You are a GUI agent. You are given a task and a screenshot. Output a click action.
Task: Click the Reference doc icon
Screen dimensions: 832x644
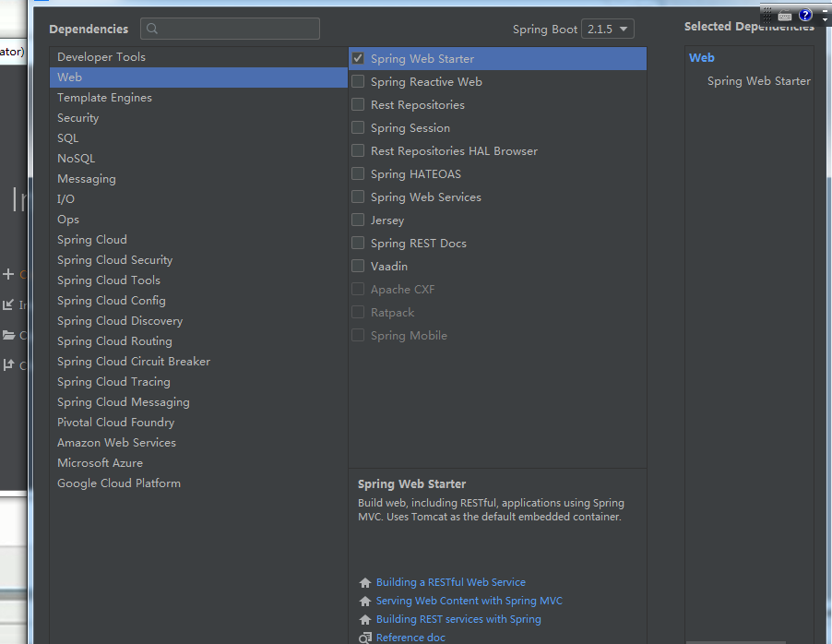pyautogui.click(x=365, y=638)
